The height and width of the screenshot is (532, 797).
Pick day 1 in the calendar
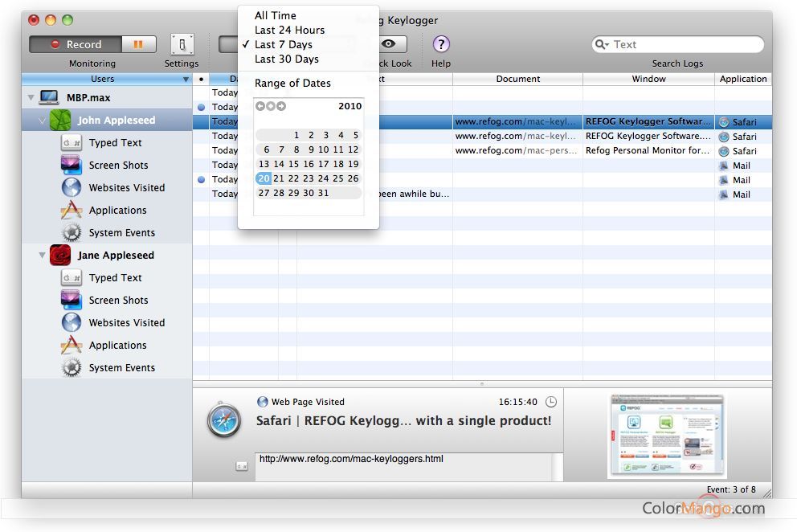pos(296,135)
